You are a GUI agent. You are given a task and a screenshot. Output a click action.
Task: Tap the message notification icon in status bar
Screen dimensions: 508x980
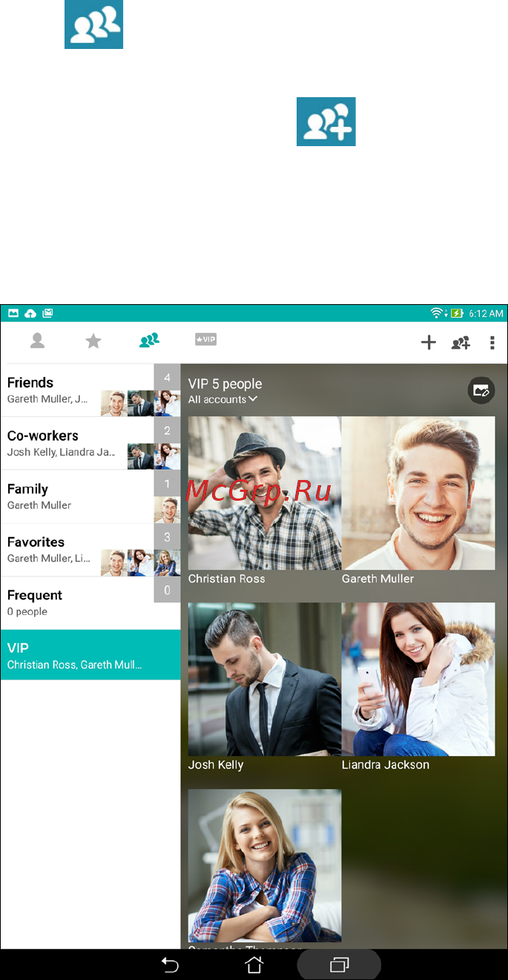[x=47, y=313]
